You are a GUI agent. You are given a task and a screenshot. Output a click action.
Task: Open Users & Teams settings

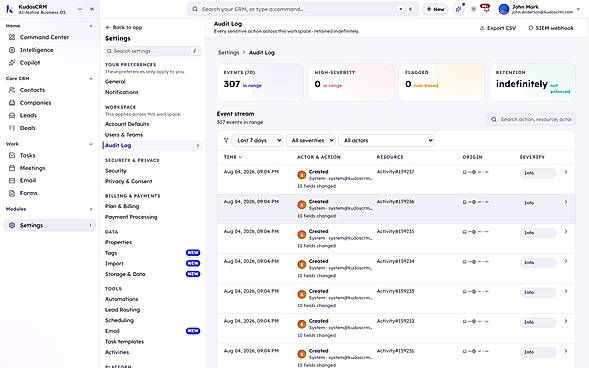pos(124,135)
